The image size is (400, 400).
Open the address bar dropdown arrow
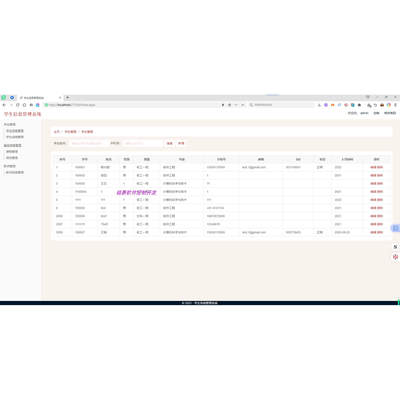(x=223, y=105)
